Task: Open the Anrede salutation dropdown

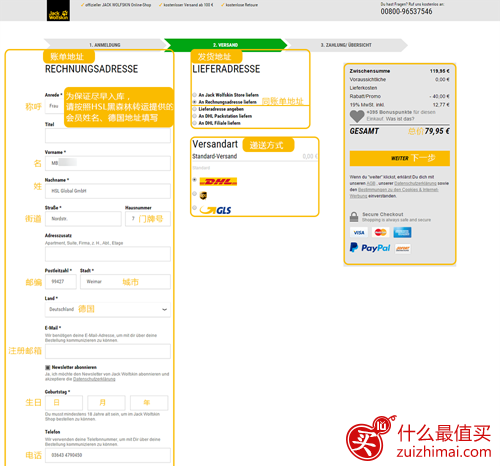Action: pyautogui.click(x=54, y=106)
